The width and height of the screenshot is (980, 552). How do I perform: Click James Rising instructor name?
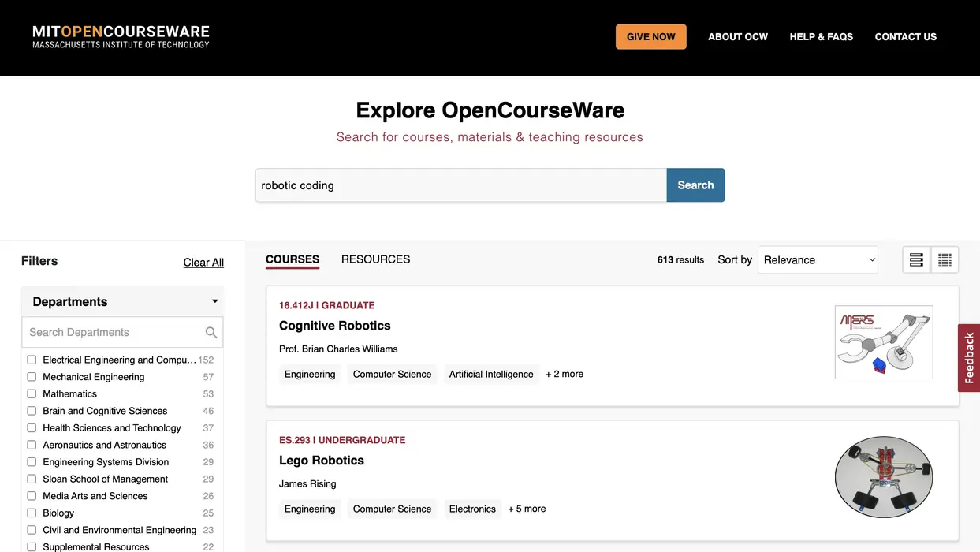[x=307, y=484]
